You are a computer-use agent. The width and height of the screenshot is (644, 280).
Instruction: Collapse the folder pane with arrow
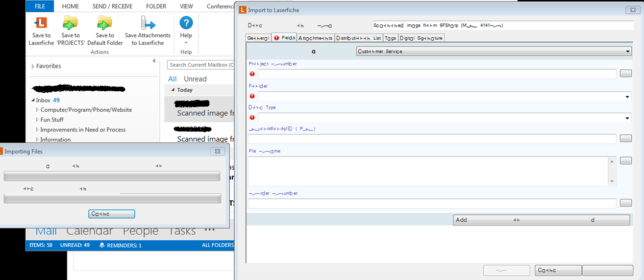tap(154, 61)
